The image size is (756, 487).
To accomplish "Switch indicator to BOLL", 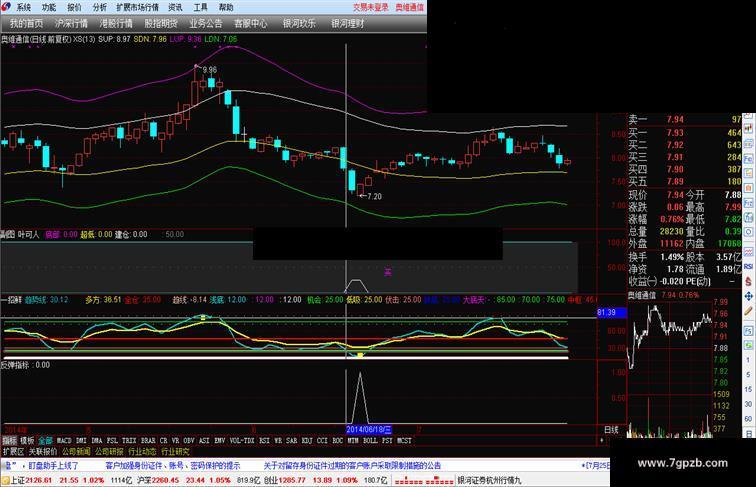I will (370, 440).
